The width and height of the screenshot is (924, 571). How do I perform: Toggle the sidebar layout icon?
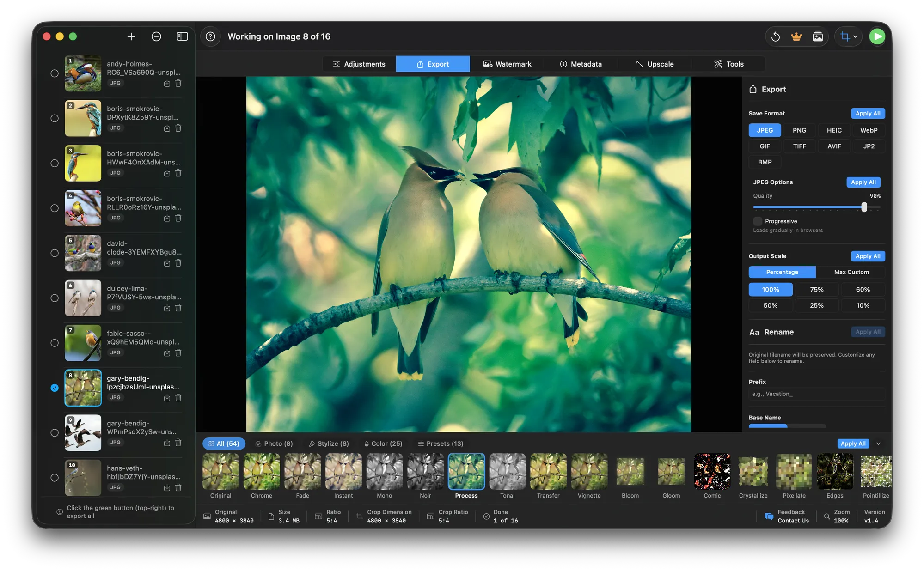(x=182, y=36)
